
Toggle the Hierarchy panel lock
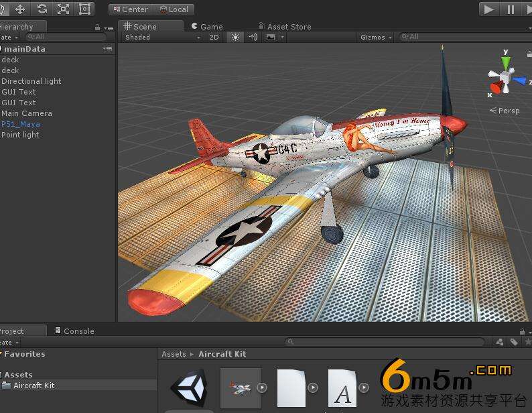[98, 28]
